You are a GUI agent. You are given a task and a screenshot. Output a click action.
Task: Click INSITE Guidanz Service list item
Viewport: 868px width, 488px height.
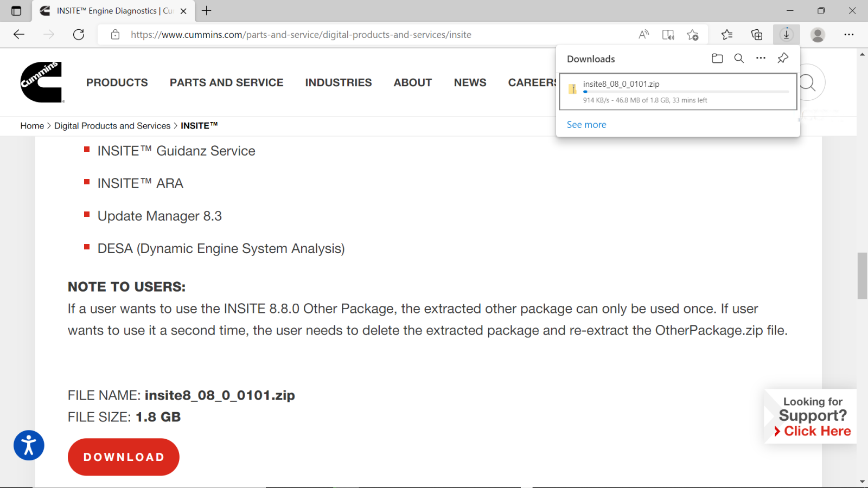(x=176, y=151)
